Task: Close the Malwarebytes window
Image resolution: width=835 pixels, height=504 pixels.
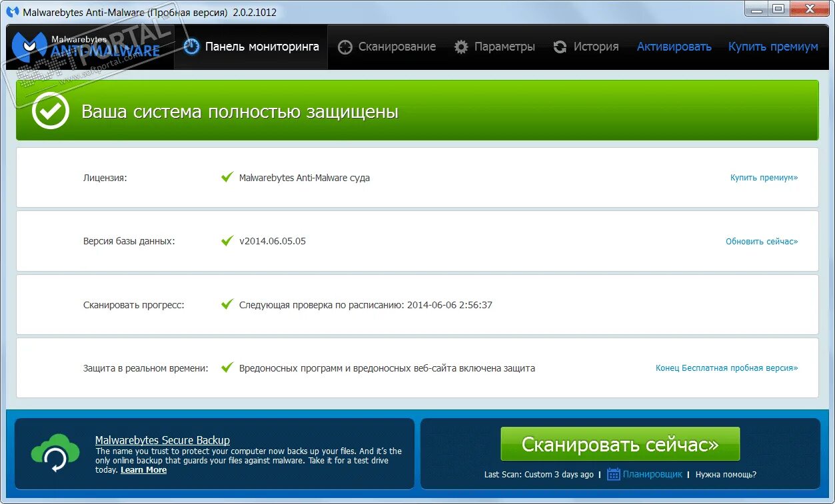Action: (x=810, y=8)
